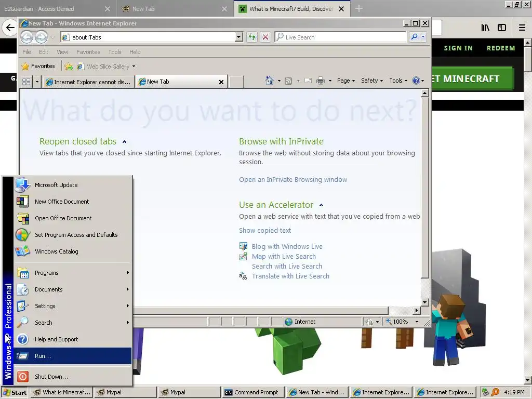Click Add to Favorites Bar star icon

[69, 66]
